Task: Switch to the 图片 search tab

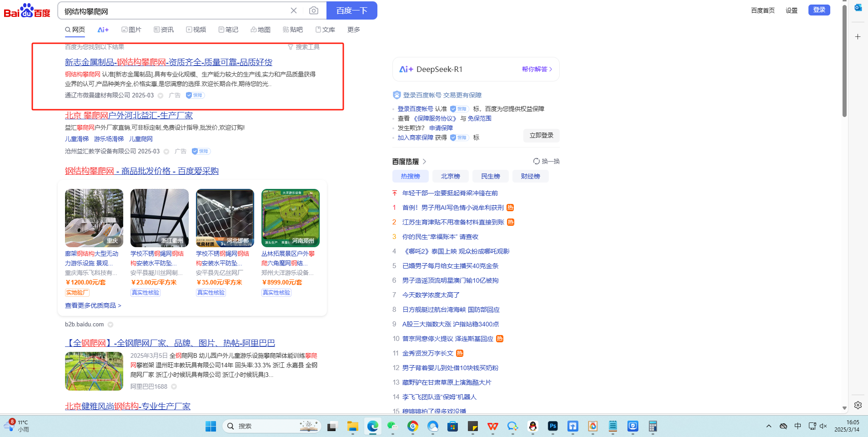Action: [x=131, y=30]
